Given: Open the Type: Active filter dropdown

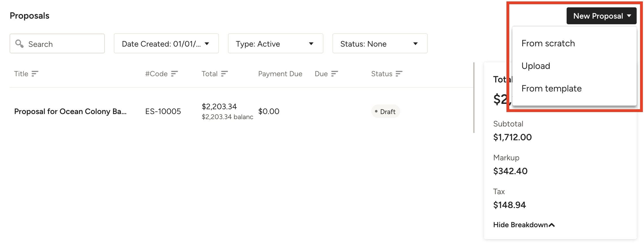Looking at the screenshot, I should 275,43.
